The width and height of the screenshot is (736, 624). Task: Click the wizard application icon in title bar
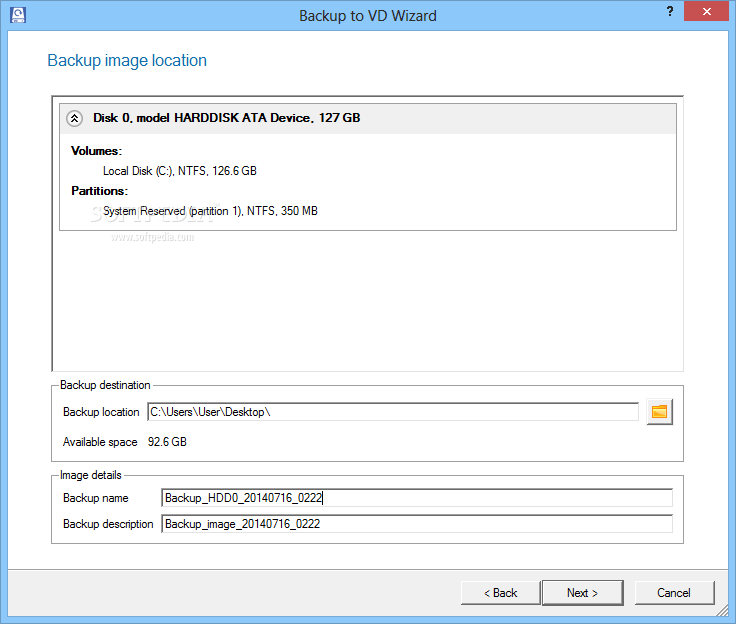pyautogui.click(x=18, y=15)
